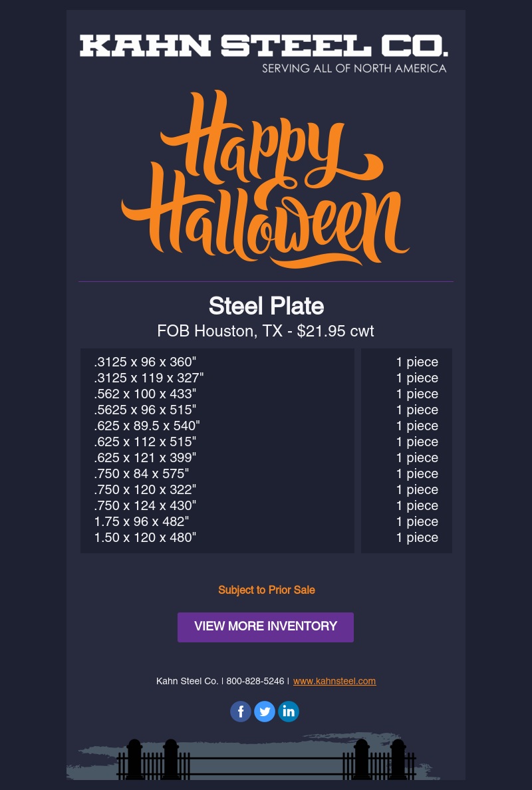Click the VIEW MORE INVENTORY button
This screenshot has width=532, height=790.
tap(265, 626)
